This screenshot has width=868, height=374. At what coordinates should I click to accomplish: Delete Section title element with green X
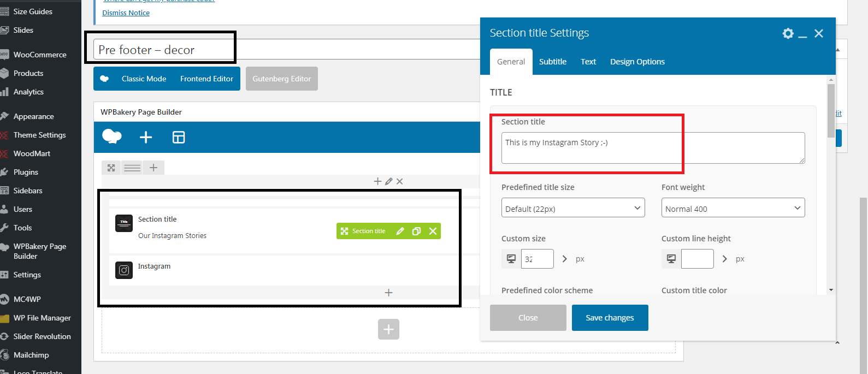click(433, 231)
